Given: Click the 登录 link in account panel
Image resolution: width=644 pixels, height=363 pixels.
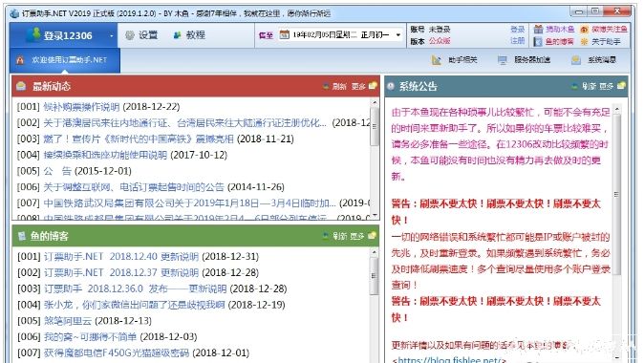Looking at the screenshot, I should pos(518,30).
